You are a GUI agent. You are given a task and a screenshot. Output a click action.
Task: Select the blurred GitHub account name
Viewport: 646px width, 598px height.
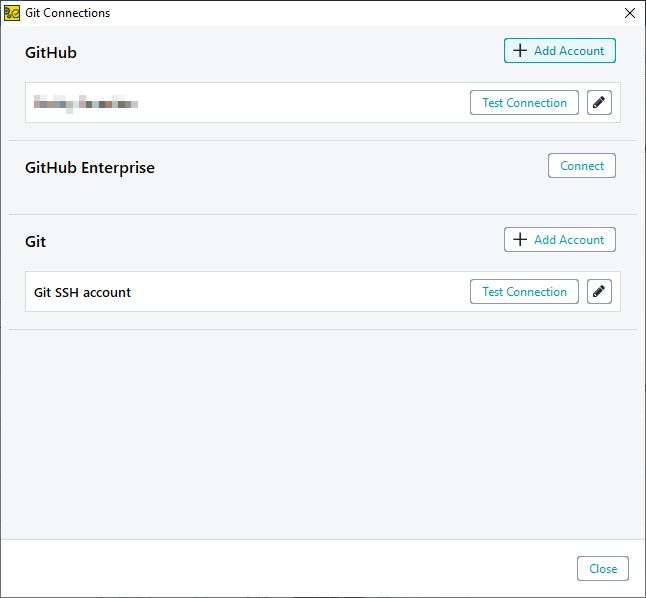(86, 103)
